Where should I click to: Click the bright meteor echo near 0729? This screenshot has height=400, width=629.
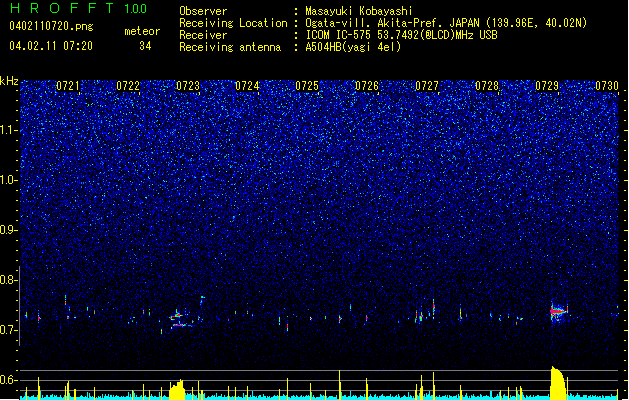pyautogui.click(x=558, y=311)
